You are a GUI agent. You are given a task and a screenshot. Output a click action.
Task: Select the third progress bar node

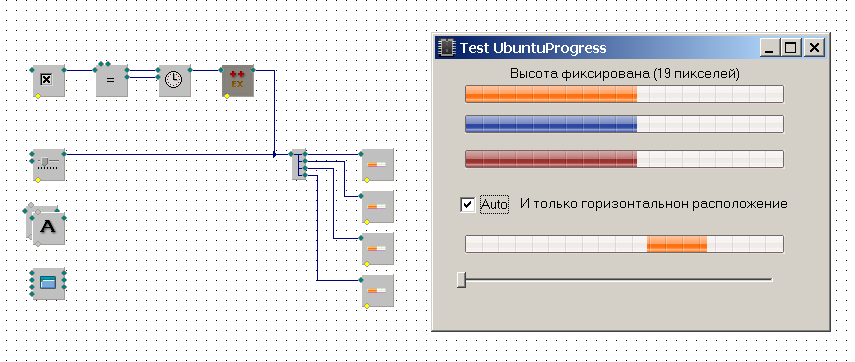pyautogui.click(x=378, y=249)
